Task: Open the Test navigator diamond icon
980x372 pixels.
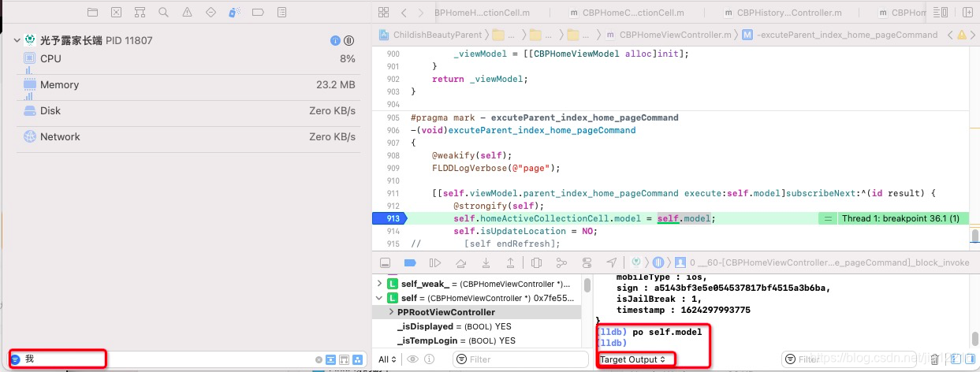Action: pos(211,13)
